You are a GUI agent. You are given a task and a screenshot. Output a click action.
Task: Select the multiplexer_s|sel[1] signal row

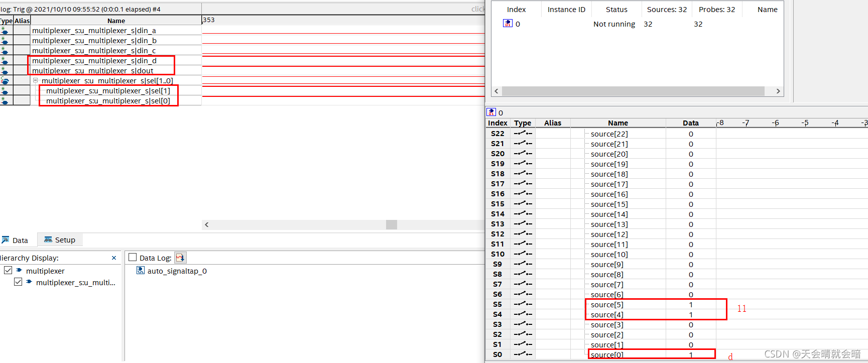(x=116, y=91)
